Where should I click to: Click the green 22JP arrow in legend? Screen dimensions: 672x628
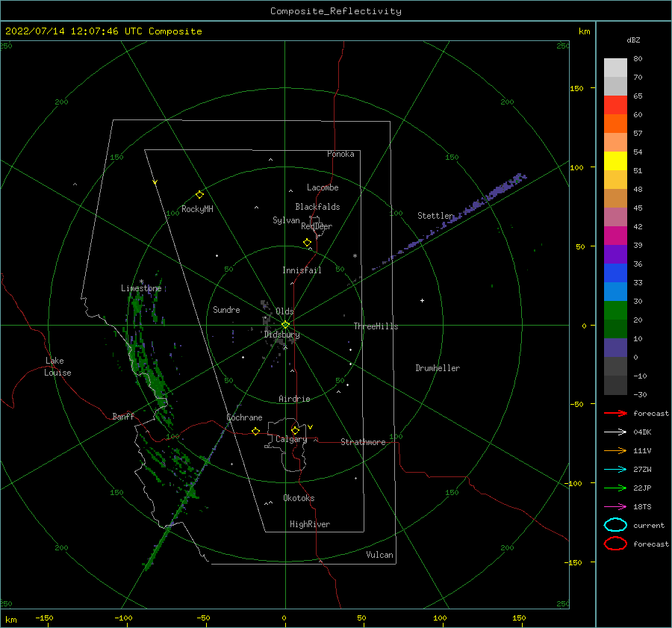(x=615, y=488)
